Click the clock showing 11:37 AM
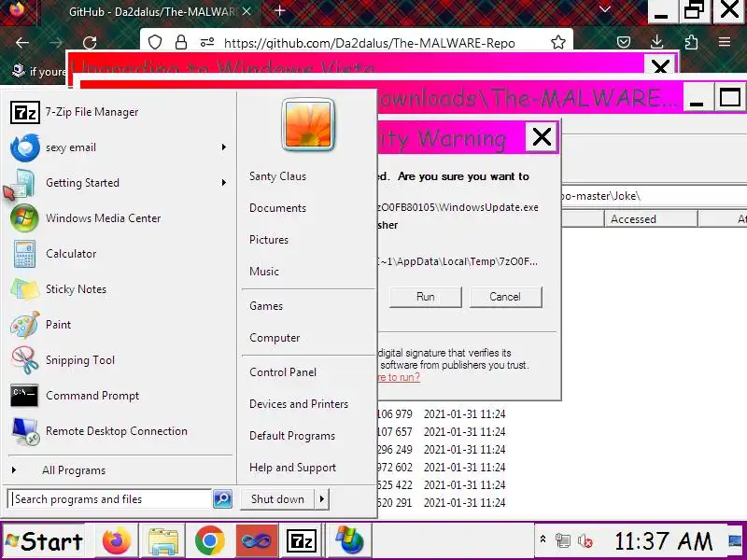This screenshot has height=560, width=747. [x=663, y=541]
